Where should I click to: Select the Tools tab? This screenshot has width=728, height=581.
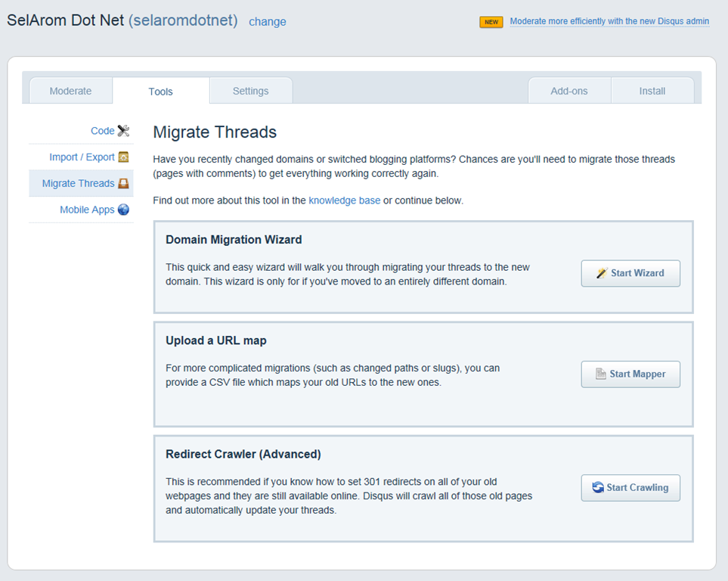pos(160,92)
